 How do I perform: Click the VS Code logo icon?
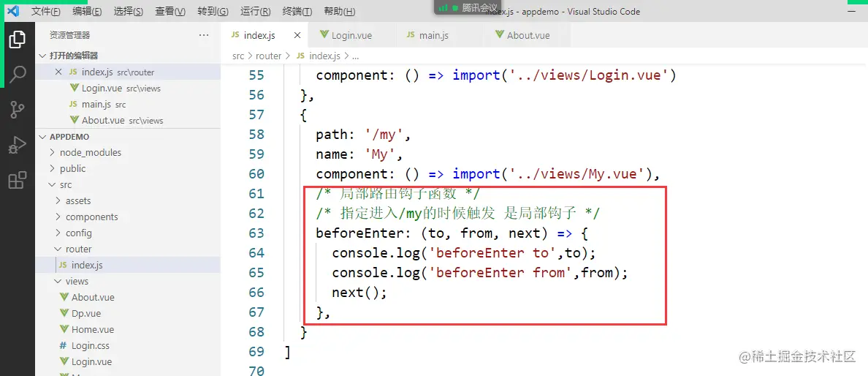click(x=13, y=10)
